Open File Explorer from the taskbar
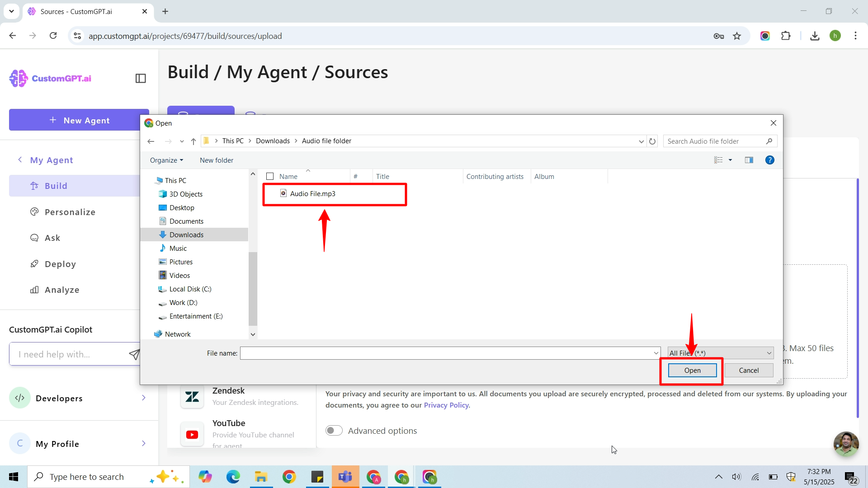The width and height of the screenshot is (868, 488). click(261, 477)
